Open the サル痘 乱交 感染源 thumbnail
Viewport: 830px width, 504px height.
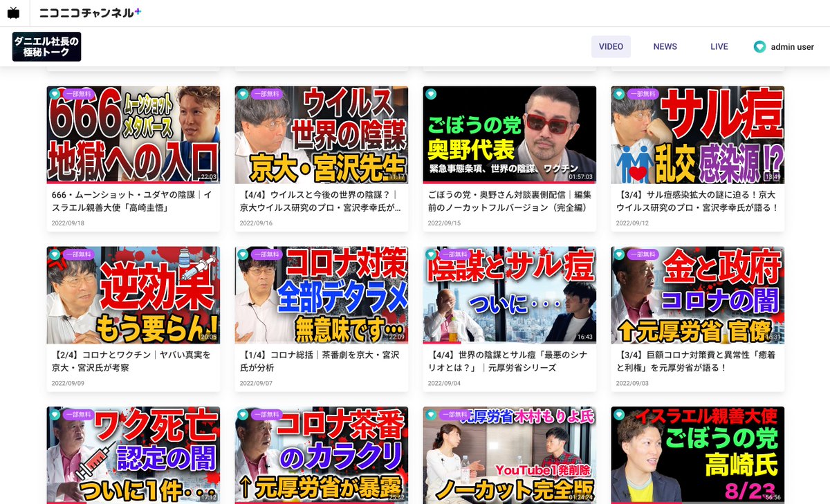[698, 135]
